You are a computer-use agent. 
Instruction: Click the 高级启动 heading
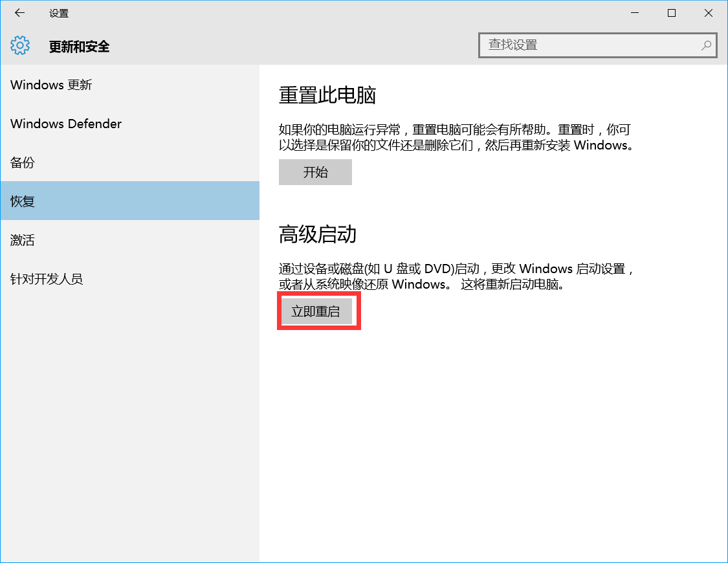[318, 234]
